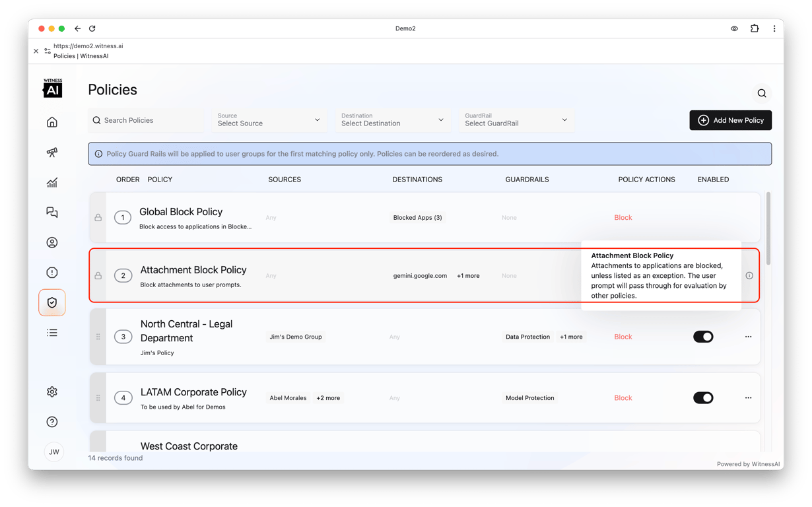812x507 pixels.
Task: Click the lock icon on Global Block Policy
Action: click(98, 217)
